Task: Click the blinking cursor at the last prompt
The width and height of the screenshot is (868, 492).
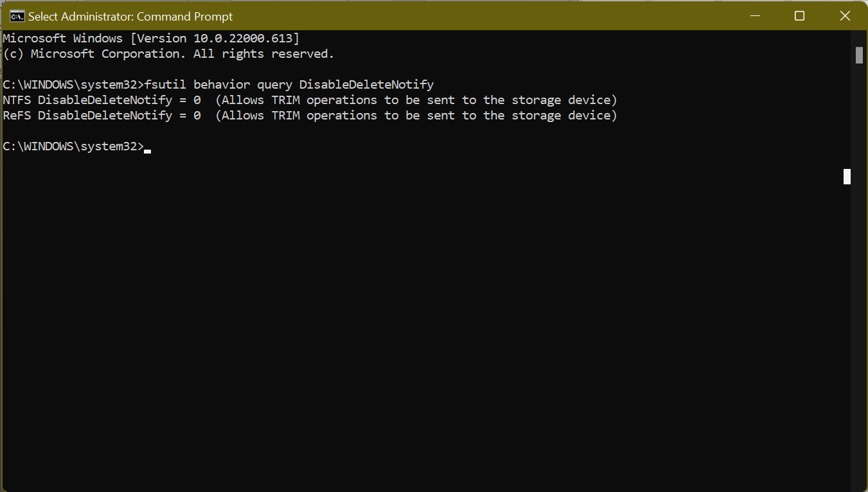Action: (148, 150)
